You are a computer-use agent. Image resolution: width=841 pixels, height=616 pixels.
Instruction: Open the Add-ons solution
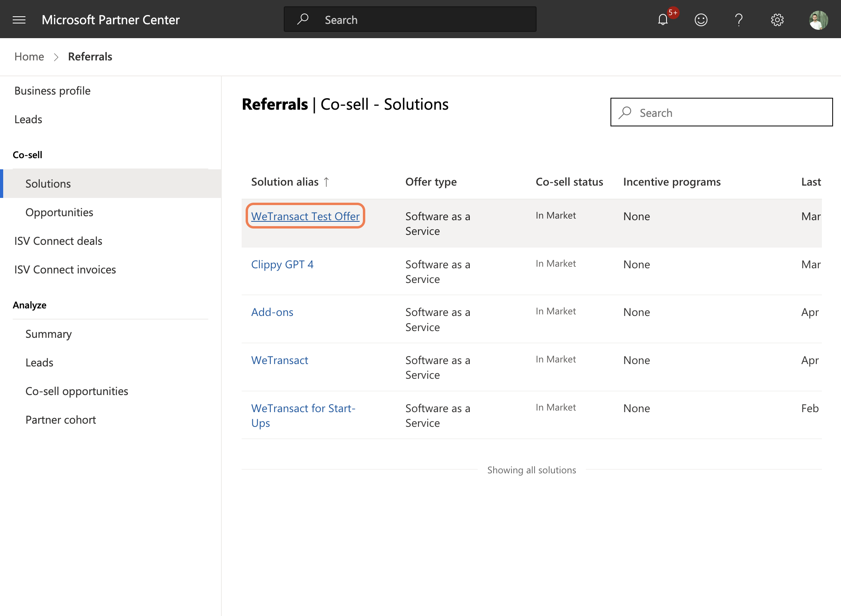(x=272, y=312)
